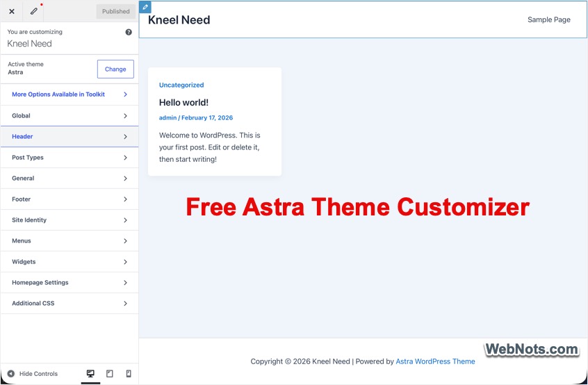Click the February 17, 2026 post date
Image resolution: width=588 pixels, height=385 pixels.
[207, 117]
